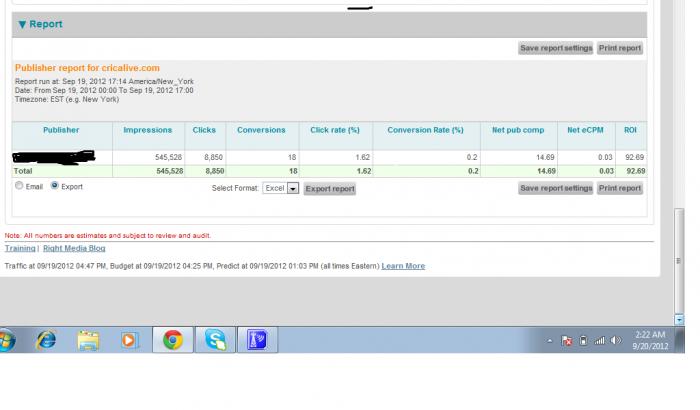The image size is (700, 410).
Task: Click Total row label
Action: tap(23, 171)
